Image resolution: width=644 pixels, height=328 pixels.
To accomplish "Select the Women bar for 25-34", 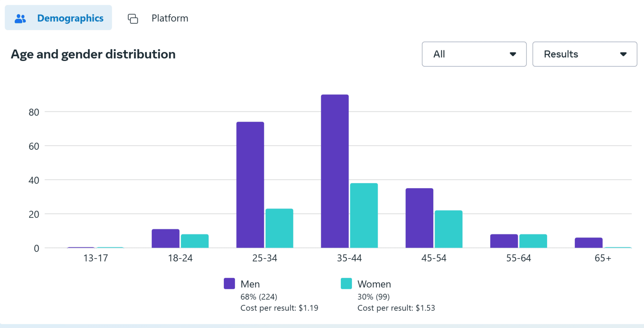I will 279,228.
